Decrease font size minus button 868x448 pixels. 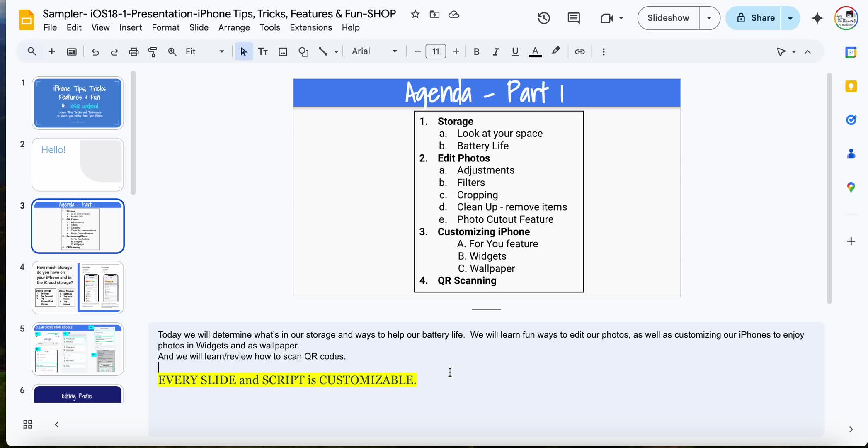[x=417, y=51]
